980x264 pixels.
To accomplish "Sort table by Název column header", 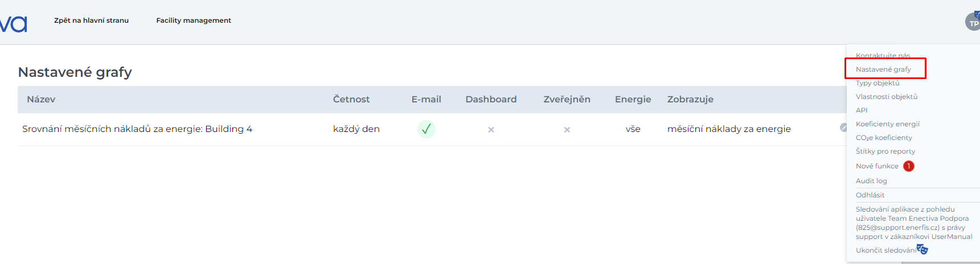I will (x=41, y=100).
